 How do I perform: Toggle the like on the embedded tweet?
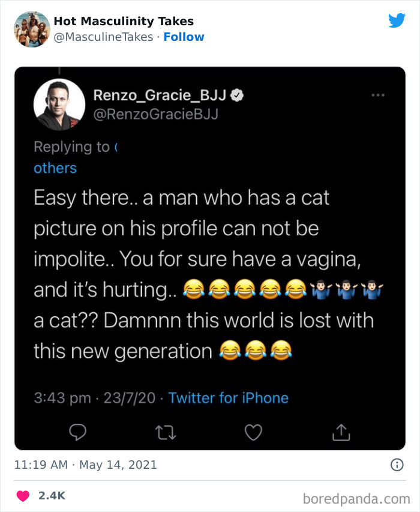point(253,432)
